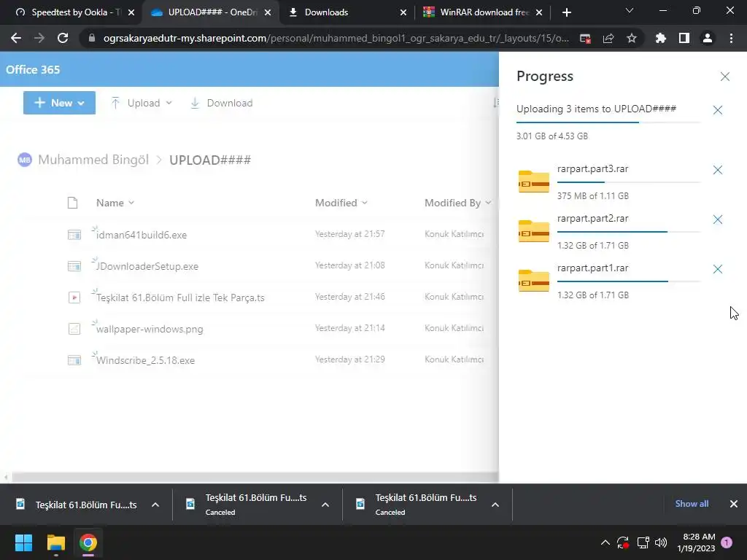Expand options for second canceled Teşkilat download
Viewport: 747px width, 560px height.
pos(325,505)
